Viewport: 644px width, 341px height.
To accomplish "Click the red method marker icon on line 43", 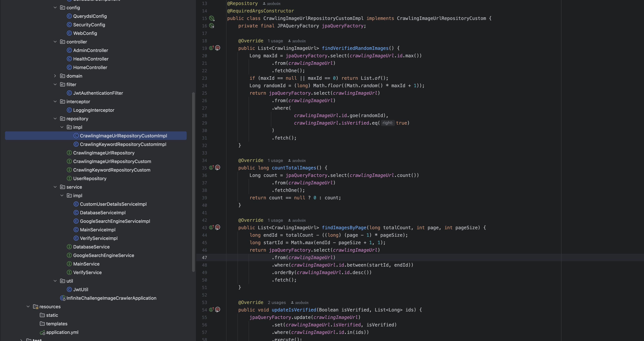I will point(217,227).
